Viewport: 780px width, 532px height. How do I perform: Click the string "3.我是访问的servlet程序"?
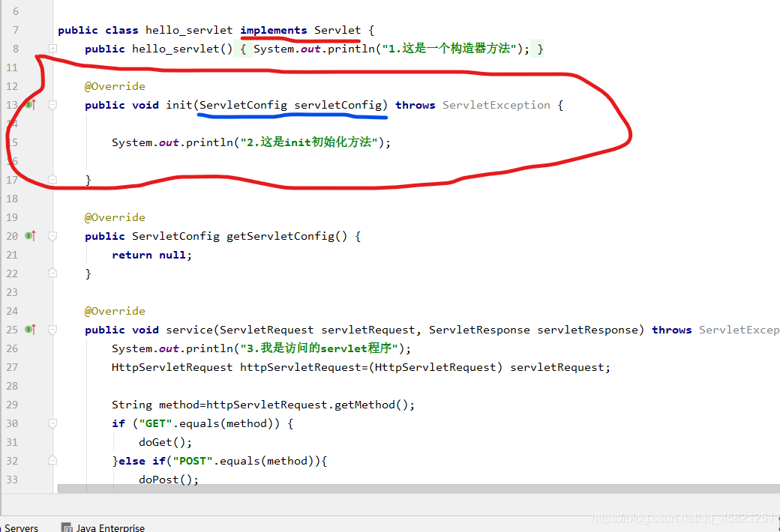click(319, 348)
